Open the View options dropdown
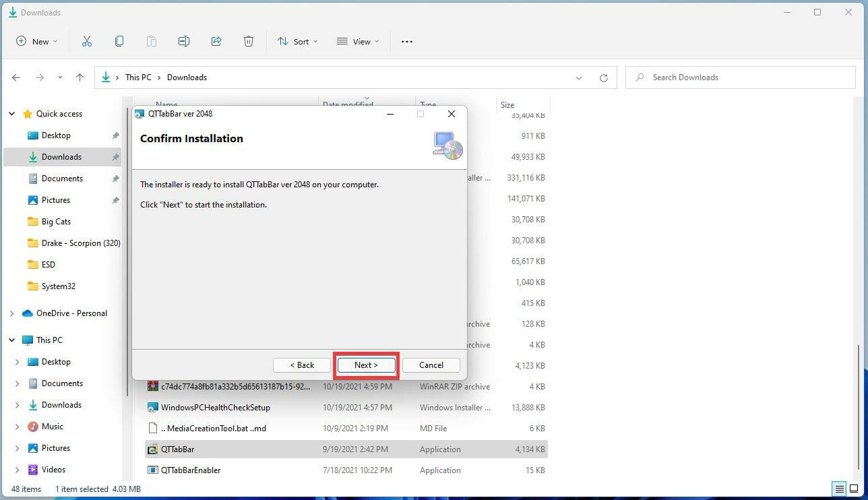Viewport: 868px width, 500px height. (357, 41)
